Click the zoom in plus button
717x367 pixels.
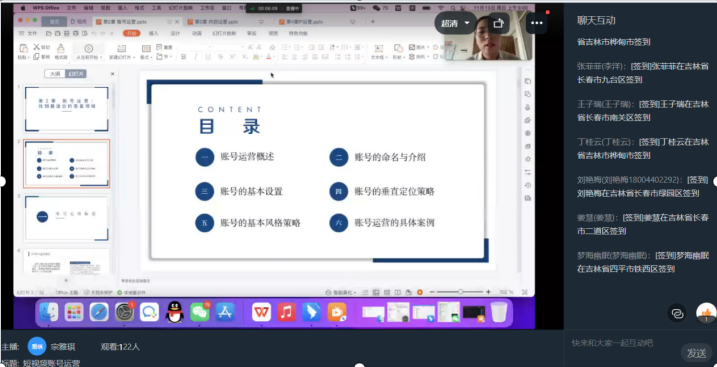(x=488, y=292)
